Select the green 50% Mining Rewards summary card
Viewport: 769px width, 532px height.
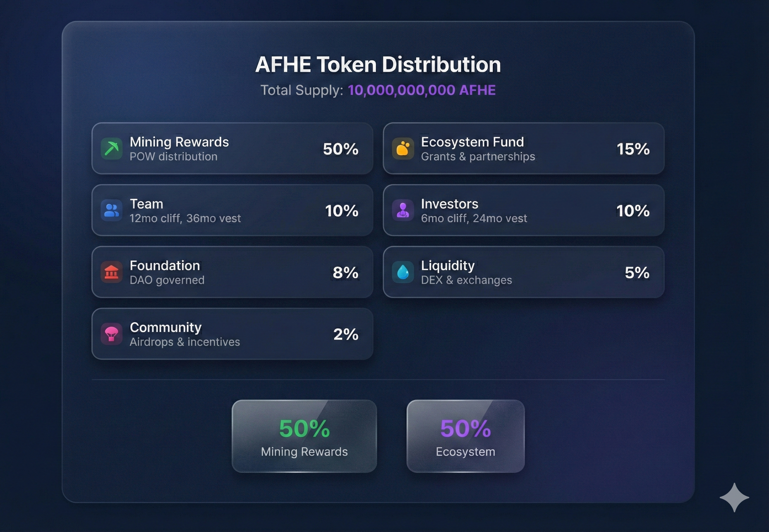click(x=304, y=436)
